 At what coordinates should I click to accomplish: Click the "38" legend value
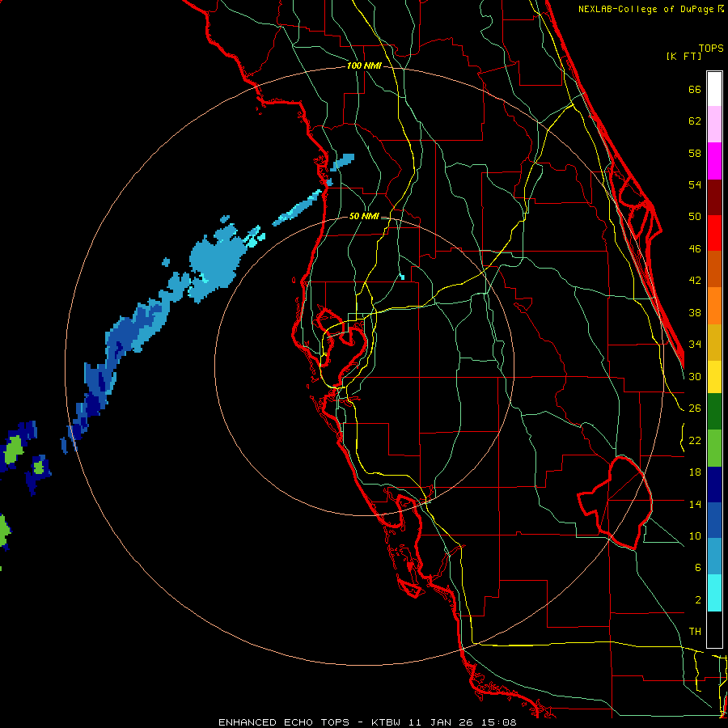[695, 312]
